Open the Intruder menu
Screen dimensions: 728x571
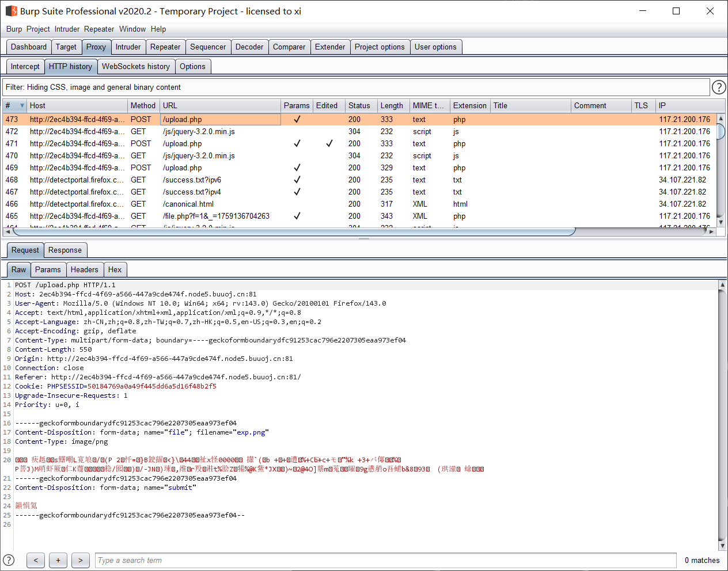(67, 29)
